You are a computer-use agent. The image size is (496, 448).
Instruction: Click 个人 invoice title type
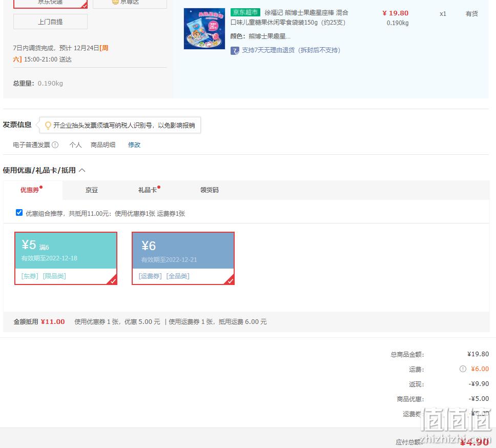[x=76, y=145]
